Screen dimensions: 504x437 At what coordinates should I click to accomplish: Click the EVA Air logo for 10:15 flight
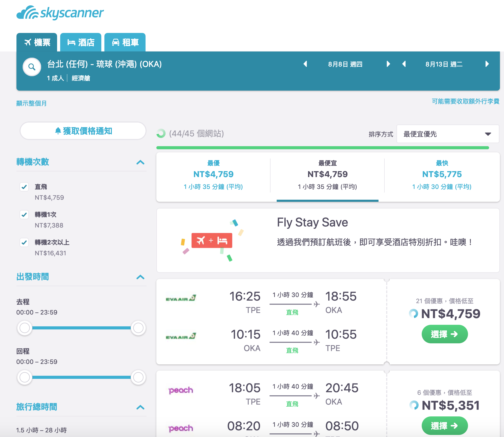tap(181, 336)
